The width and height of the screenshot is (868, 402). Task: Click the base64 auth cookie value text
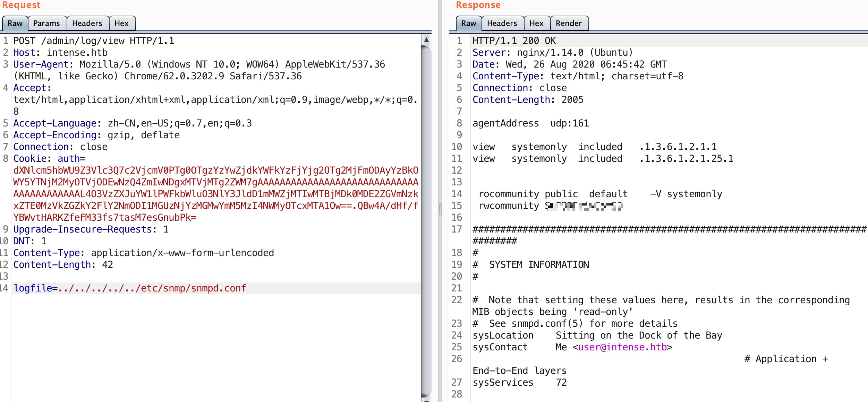click(x=215, y=194)
